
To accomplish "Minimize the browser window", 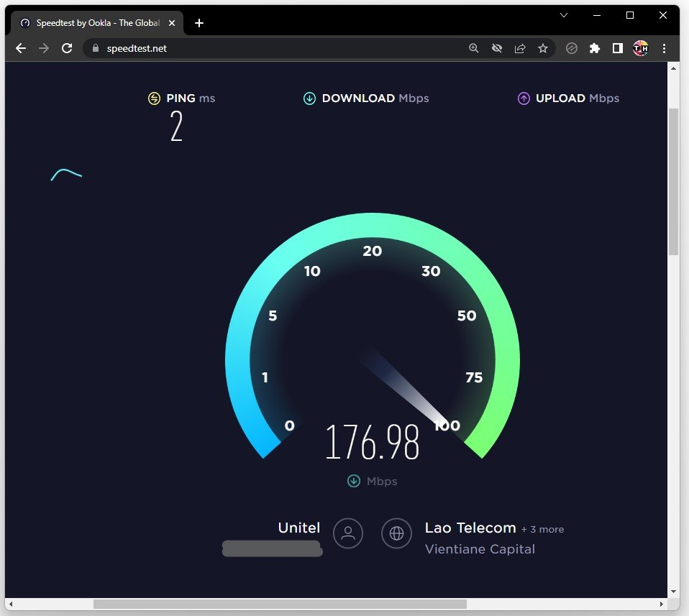I will 597,15.
